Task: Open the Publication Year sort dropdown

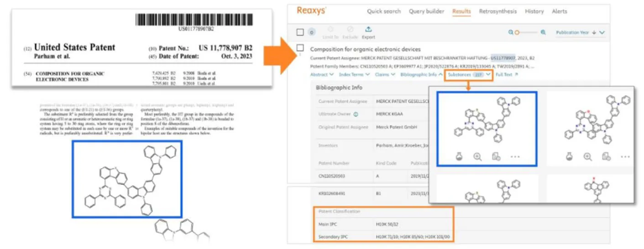Action: pos(580,32)
